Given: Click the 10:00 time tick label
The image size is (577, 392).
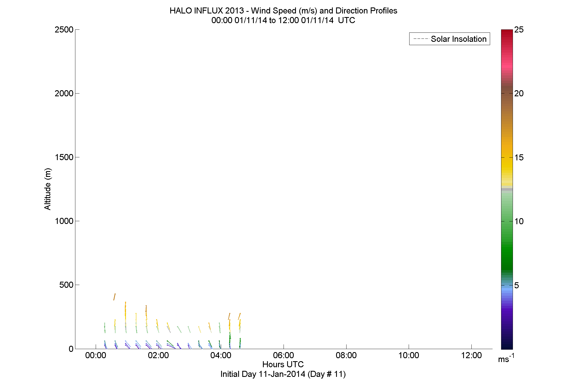Looking at the screenshot, I should pyautogui.click(x=409, y=355).
